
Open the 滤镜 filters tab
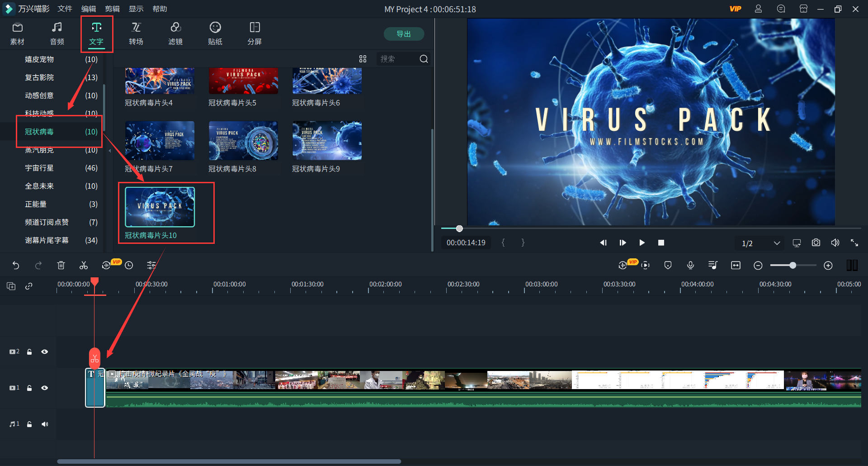click(175, 34)
